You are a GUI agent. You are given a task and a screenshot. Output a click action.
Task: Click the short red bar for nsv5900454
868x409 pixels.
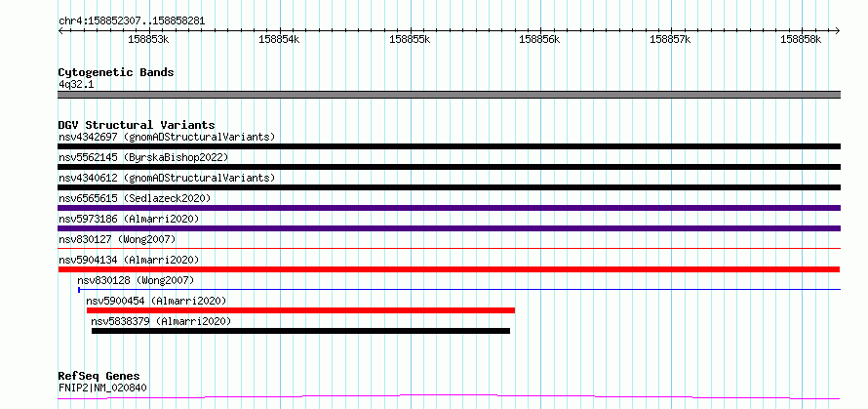click(x=300, y=310)
